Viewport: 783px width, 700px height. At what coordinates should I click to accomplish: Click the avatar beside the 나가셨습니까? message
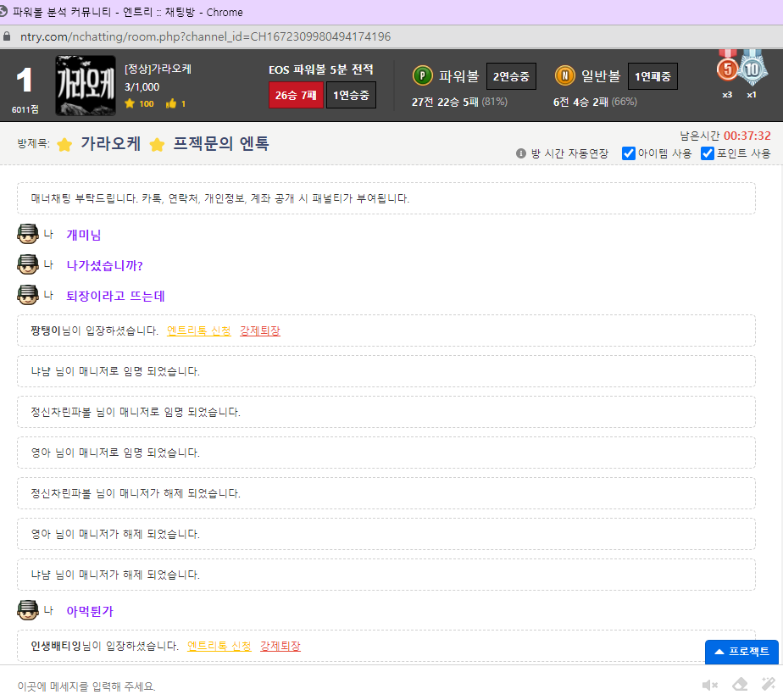click(28, 264)
